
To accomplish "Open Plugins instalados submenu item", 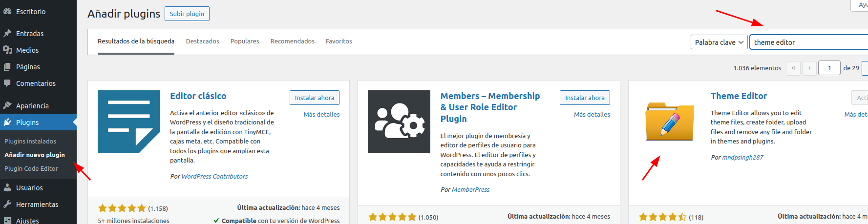I will tap(30, 141).
